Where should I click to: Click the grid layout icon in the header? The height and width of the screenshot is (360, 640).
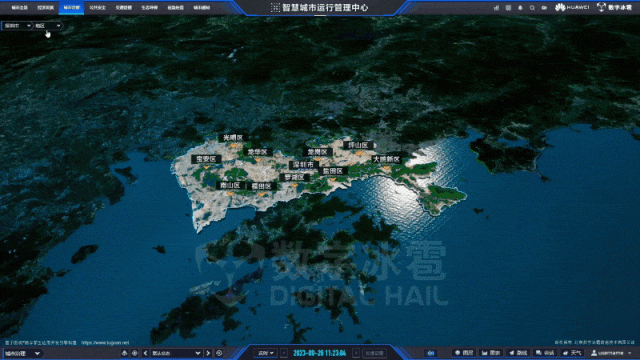point(508,8)
